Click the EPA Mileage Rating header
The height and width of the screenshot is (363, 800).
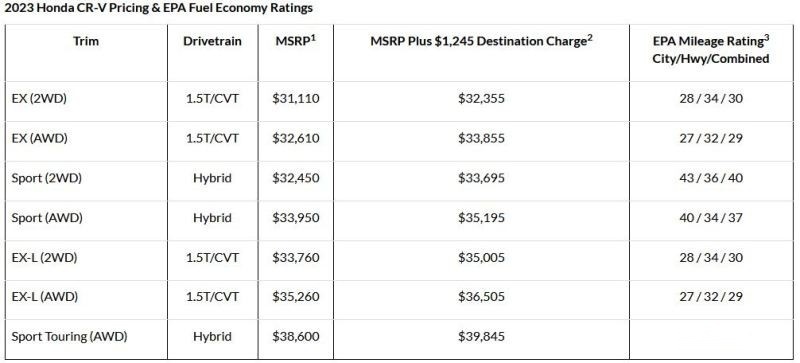(x=711, y=50)
